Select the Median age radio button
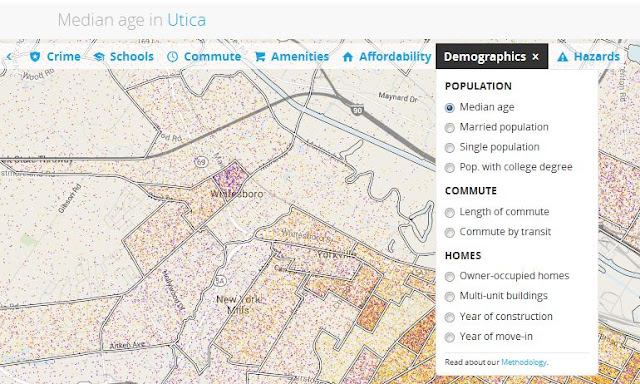The image size is (640, 384). coord(450,108)
